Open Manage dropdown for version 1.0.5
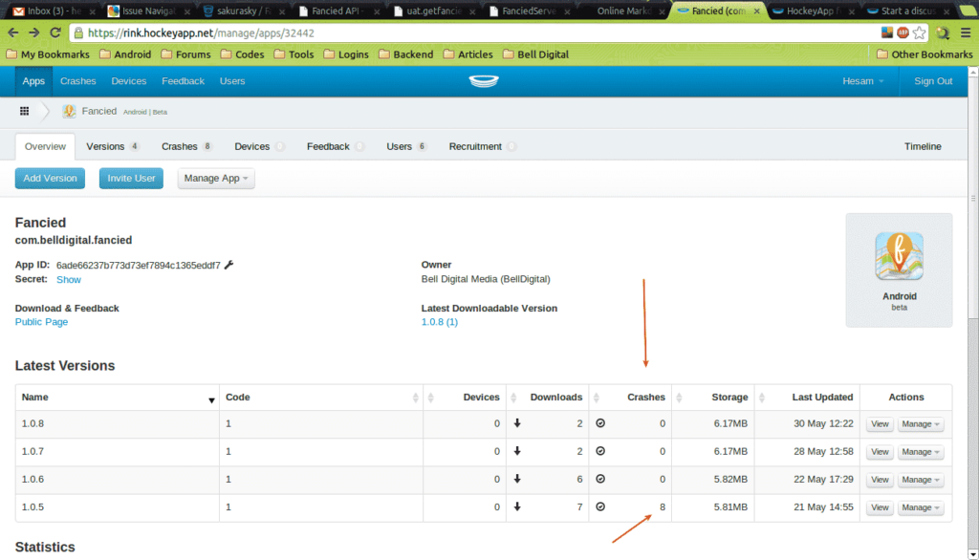This screenshot has width=979, height=560. point(921,507)
